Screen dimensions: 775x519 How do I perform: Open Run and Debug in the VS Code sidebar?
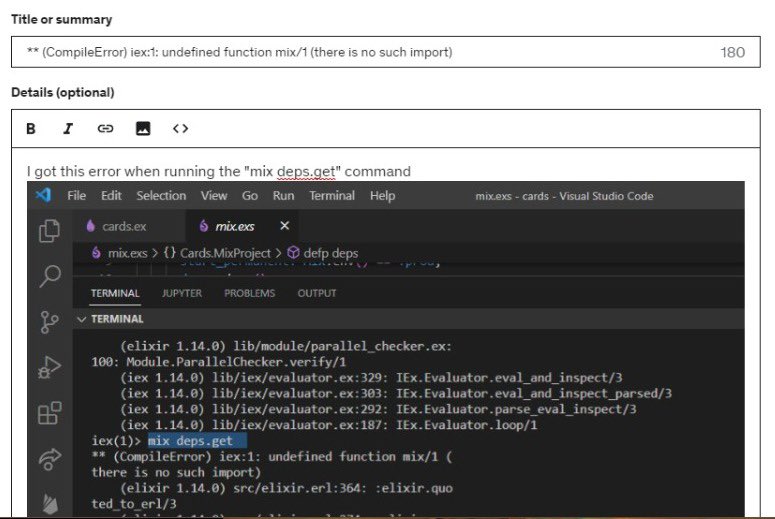(49, 367)
